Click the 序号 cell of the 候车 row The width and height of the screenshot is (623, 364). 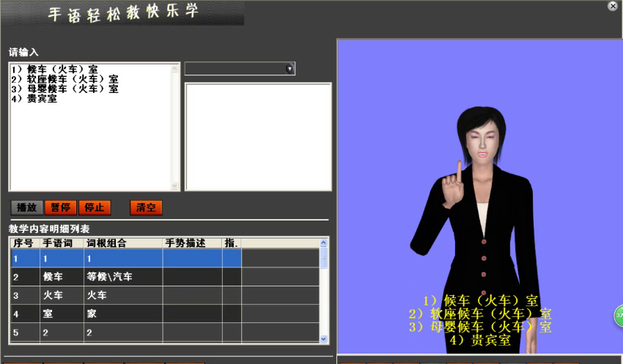(25, 277)
